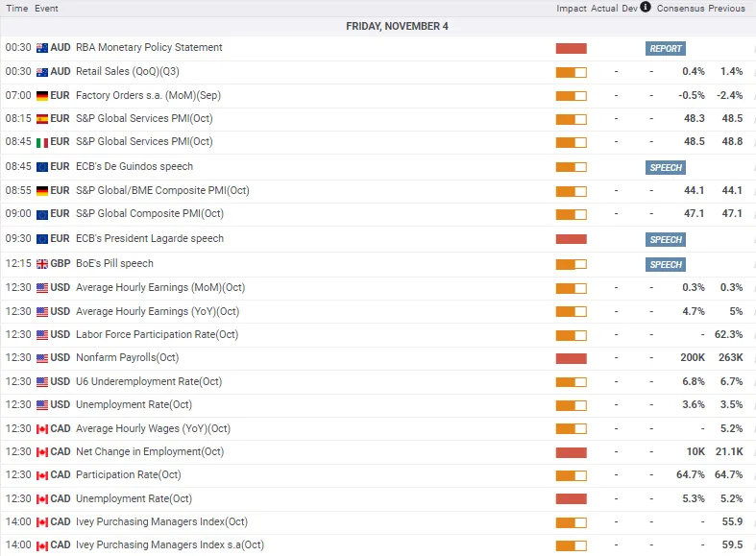This screenshot has height=556, width=756.
Task: Click the SPEECH badge for BoE's Pill speech
Action: coord(666,264)
